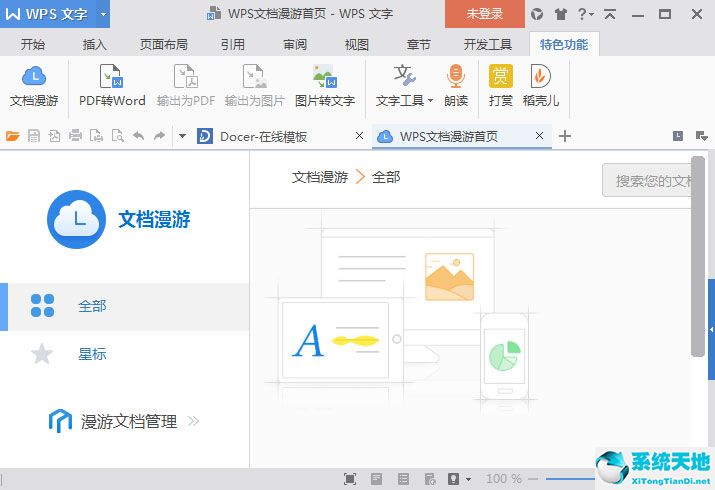
Task: Open the 审阅 ribbon tab
Action: pyautogui.click(x=295, y=45)
